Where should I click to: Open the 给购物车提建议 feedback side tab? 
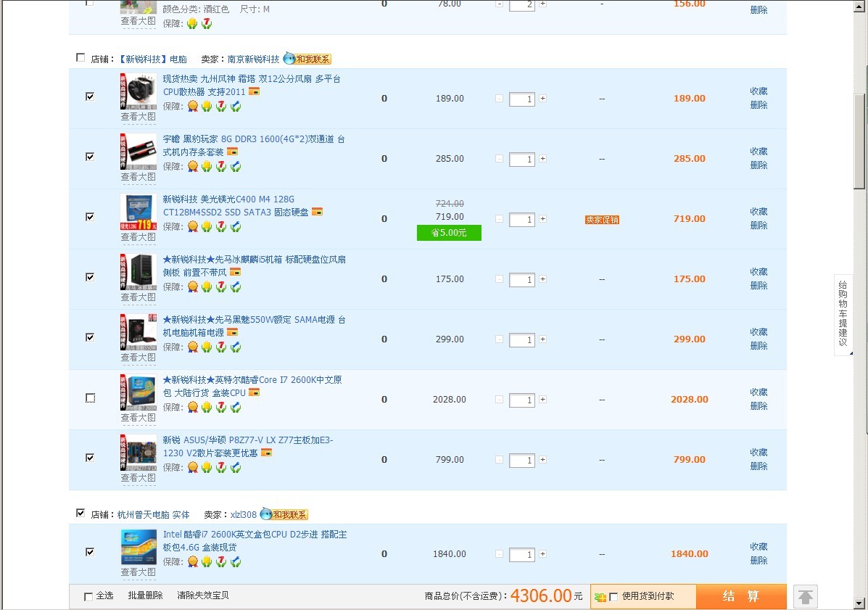843,314
